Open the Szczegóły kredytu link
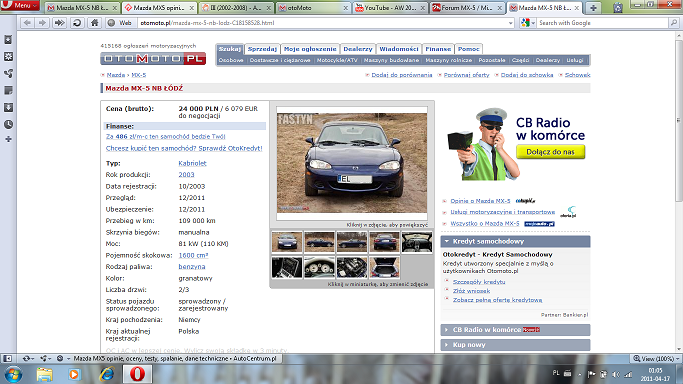 [x=479, y=282]
